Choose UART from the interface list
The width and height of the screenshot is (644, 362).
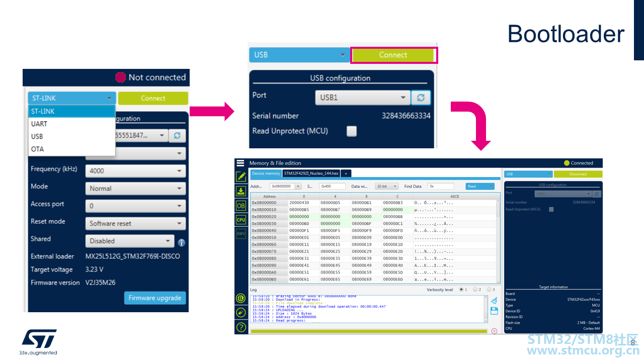72,124
